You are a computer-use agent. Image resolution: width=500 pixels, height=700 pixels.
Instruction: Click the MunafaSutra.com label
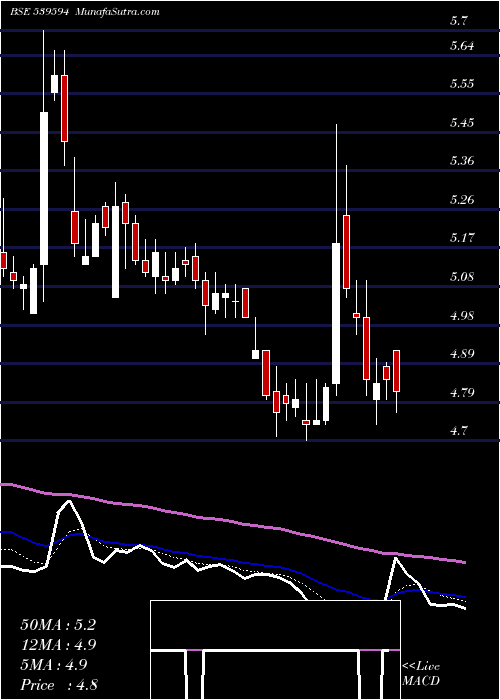118,12
